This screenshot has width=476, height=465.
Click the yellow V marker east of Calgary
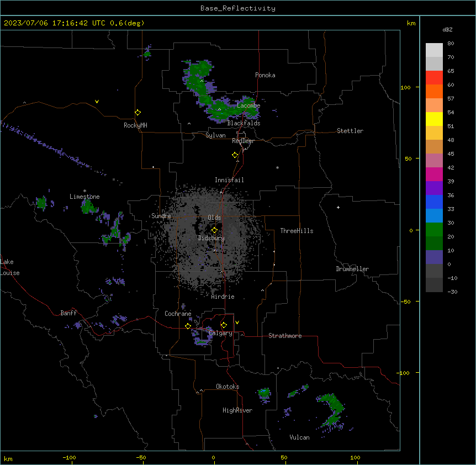coord(237,323)
